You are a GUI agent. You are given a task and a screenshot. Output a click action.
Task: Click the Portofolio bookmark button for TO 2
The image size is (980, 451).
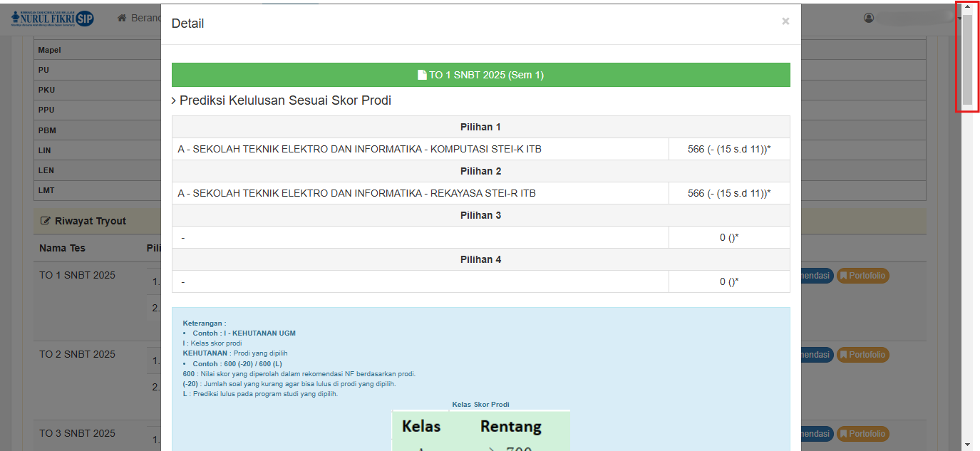(x=862, y=355)
